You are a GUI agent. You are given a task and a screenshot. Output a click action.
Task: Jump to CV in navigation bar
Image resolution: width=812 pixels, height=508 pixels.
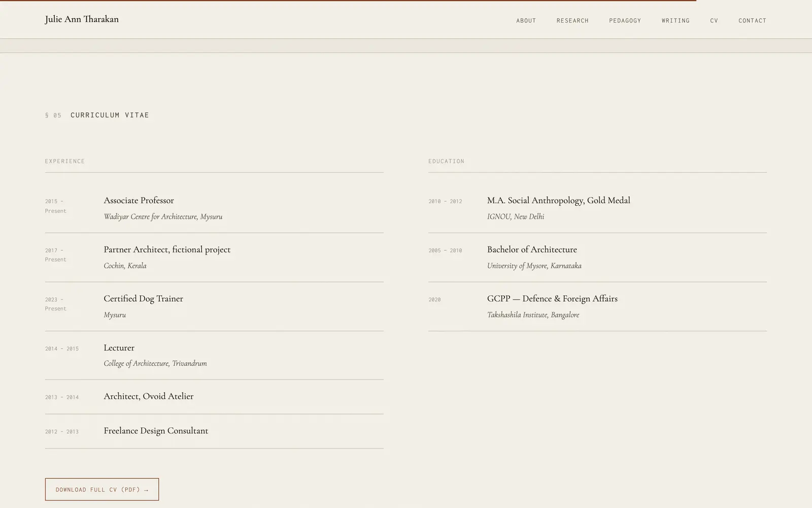714,21
